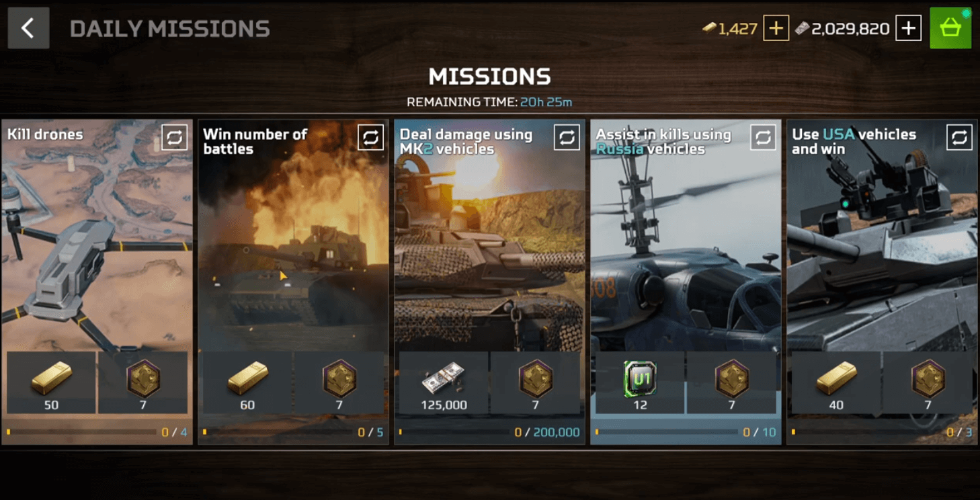
Task: Open the Win number of battles card
Action: pos(293,282)
